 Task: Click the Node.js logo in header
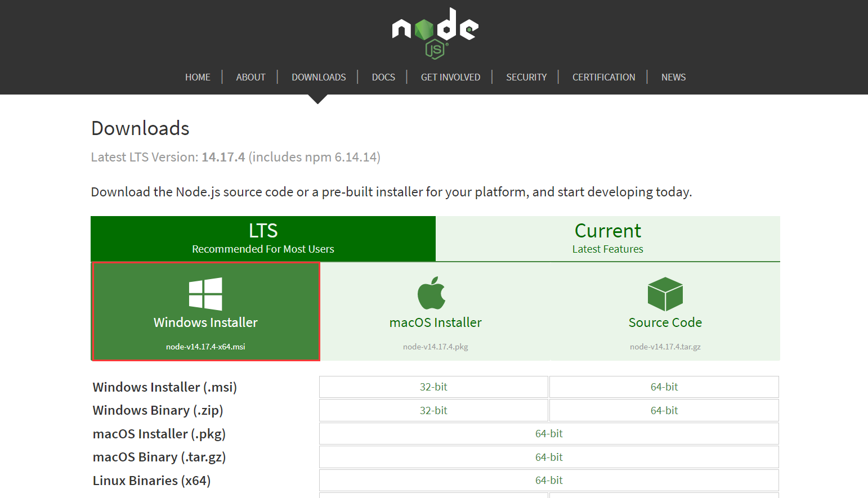(x=435, y=33)
